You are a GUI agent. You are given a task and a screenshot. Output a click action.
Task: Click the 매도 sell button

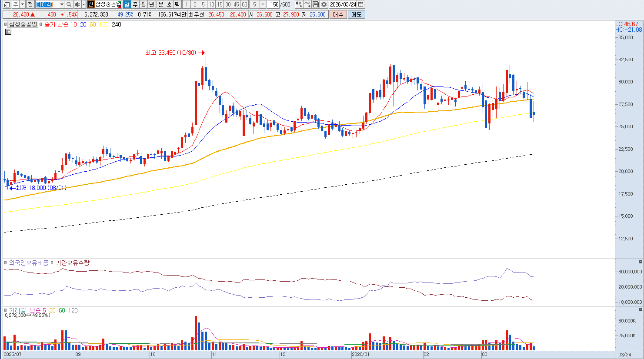pos(357,14)
